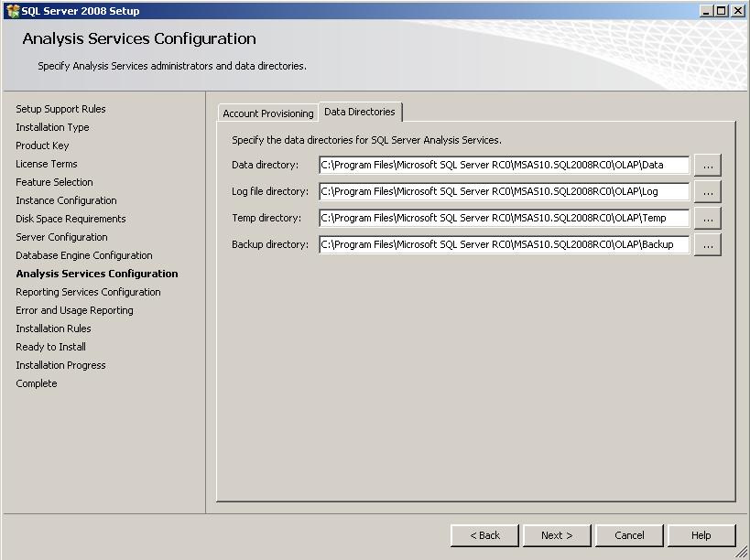Click the "Temp directory:" label
The width and height of the screenshot is (750, 560).
(x=266, y=218)
